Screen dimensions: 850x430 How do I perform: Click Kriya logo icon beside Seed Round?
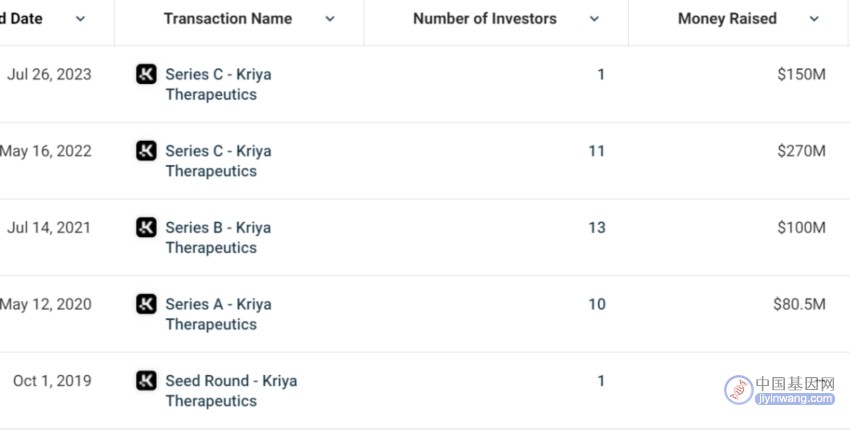(146, 381)
